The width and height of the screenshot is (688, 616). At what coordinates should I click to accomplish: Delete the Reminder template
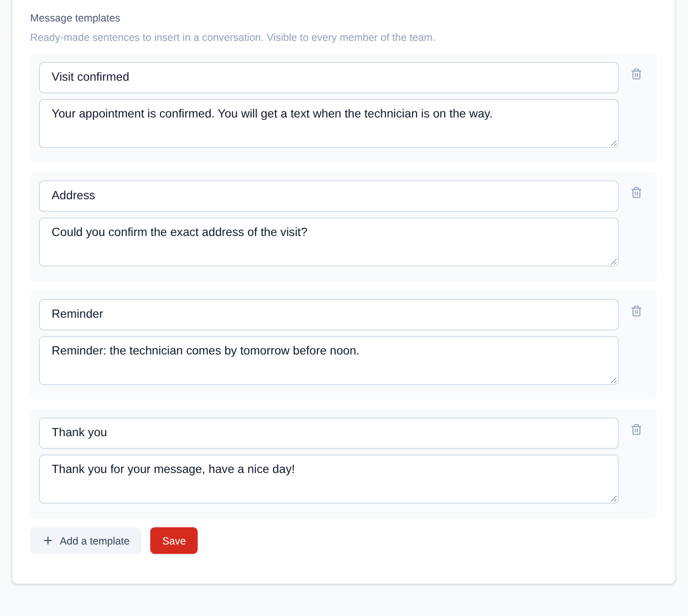[636, 311]
